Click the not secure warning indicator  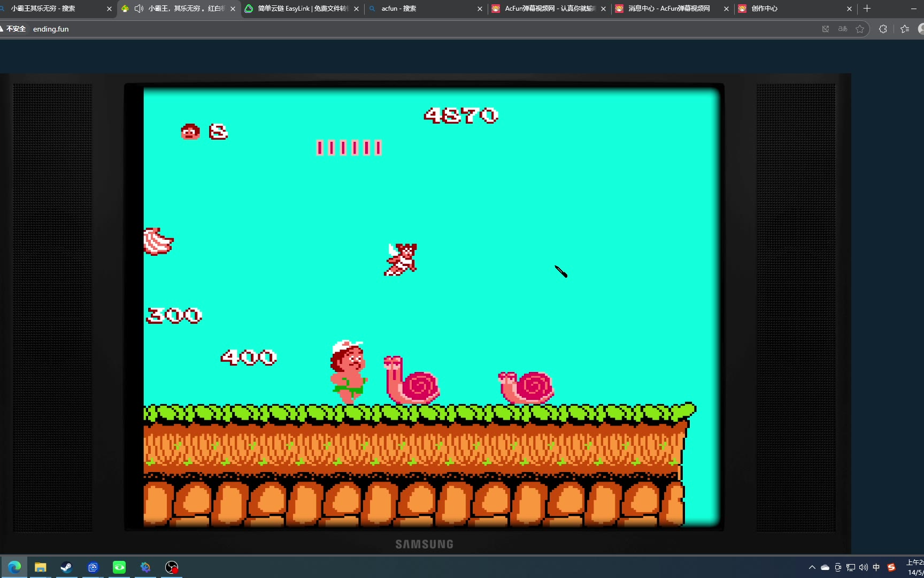point(13,29)
